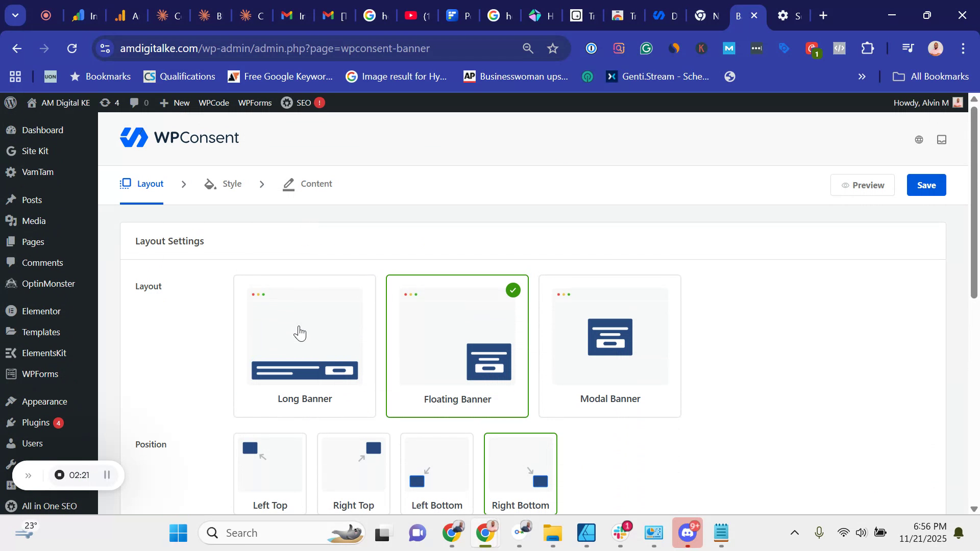
Task: Click the Save button
Action: [926, 185]
